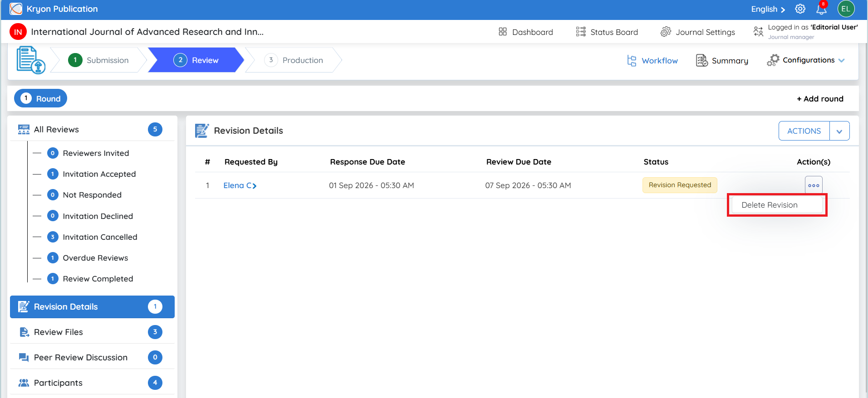Screen dimensions: 868x398
Task: Select the Round 1 tab
Action: click(x=41, y=98)
